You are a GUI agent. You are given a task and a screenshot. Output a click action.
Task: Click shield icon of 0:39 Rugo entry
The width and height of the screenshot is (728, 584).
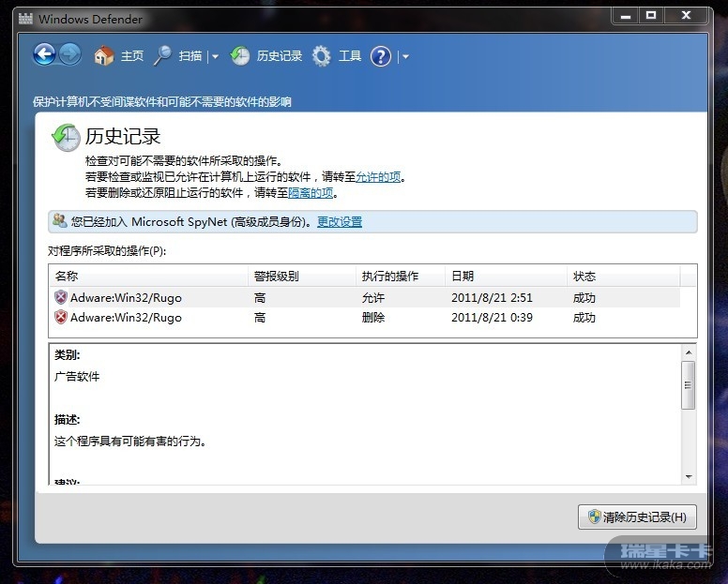point(61,317)
